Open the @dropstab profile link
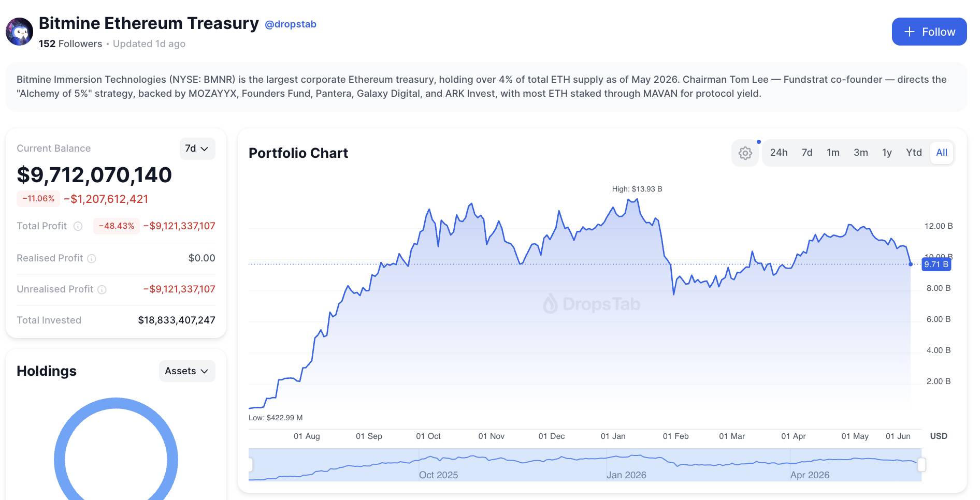This screenshot has height=500, width=980. [x=290, y=24]
